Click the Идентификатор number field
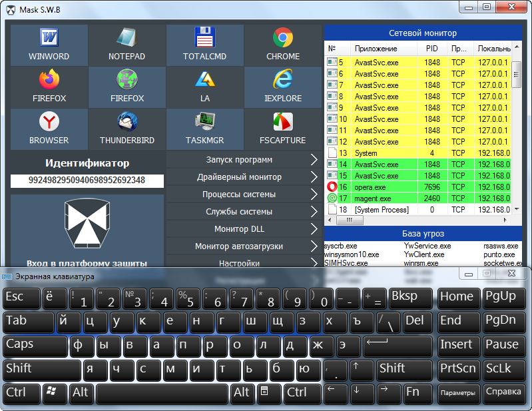532x411 pixels. [87, 181]
